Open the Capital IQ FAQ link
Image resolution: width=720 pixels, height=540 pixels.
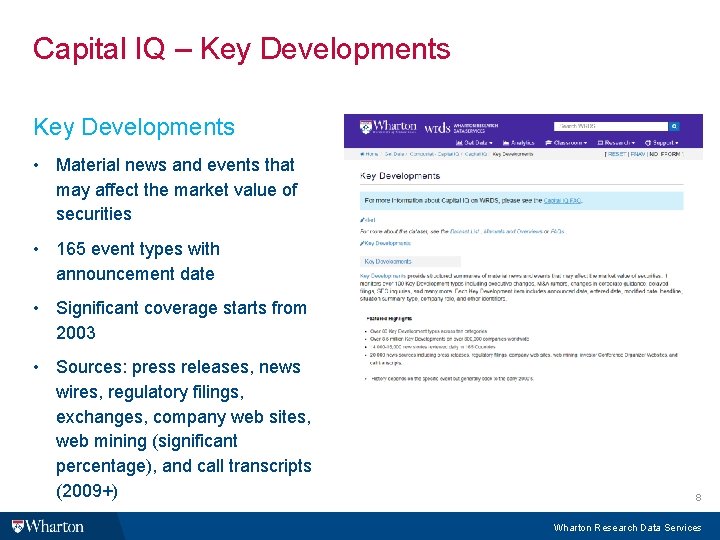click(x=562, y=201)
